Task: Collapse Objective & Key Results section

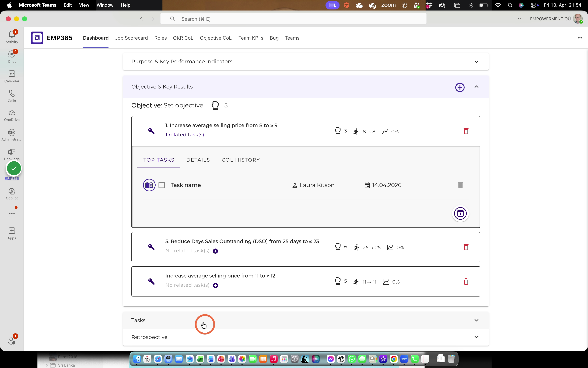Action: (x=476, y=87)
